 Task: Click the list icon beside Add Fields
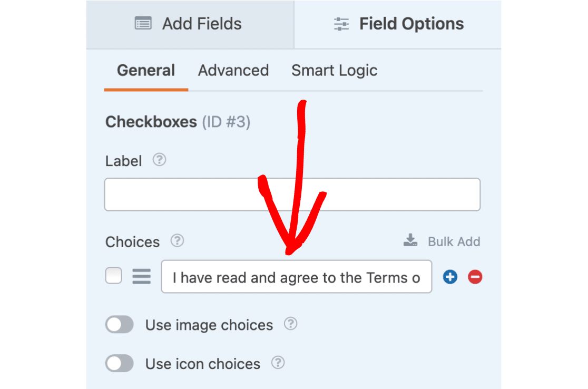pos(143,24)
